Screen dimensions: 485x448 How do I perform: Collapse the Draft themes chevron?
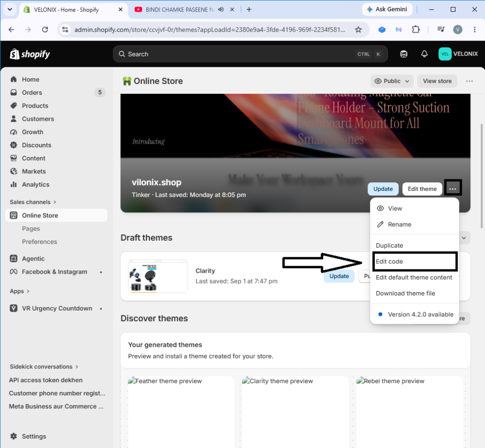click(464, 238)
